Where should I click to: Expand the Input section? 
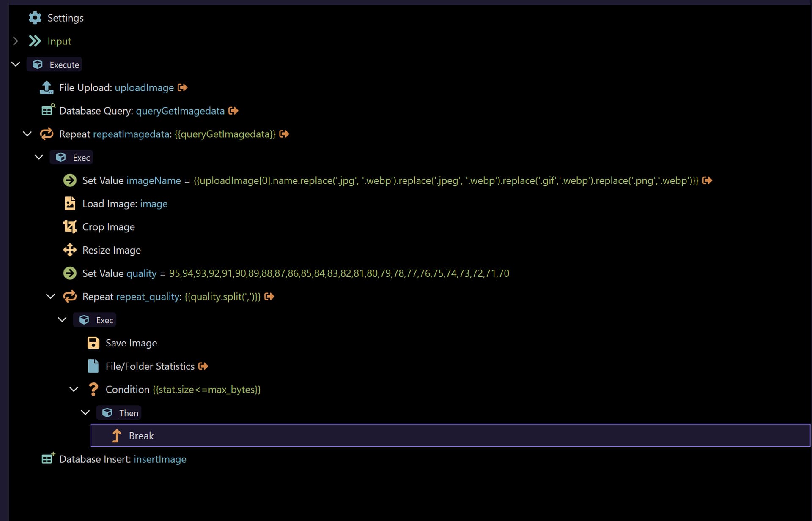pos(16,41)
